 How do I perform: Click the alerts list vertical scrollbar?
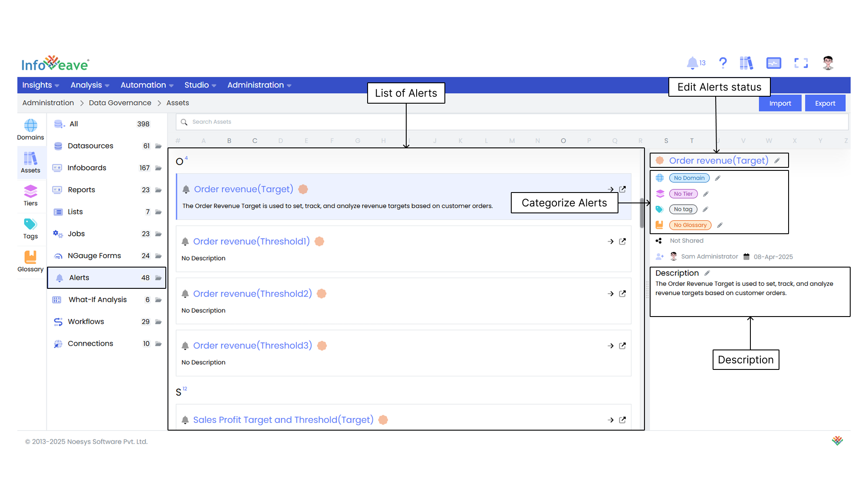641,212
